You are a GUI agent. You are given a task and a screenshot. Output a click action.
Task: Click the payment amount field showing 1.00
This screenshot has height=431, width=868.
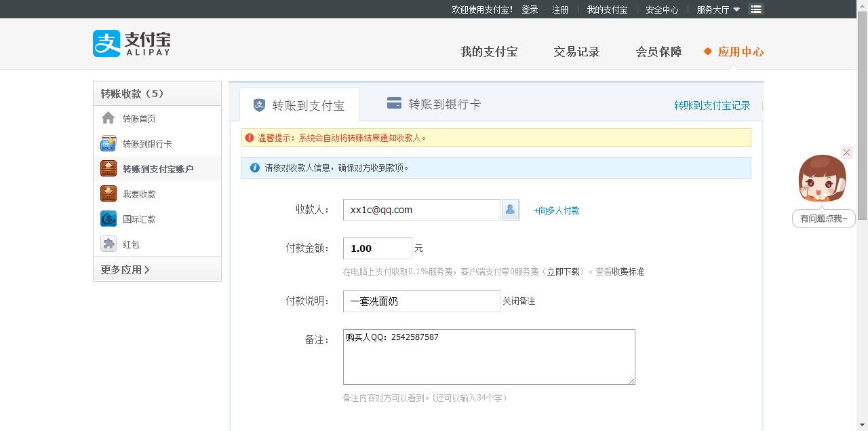pos(378,248)
